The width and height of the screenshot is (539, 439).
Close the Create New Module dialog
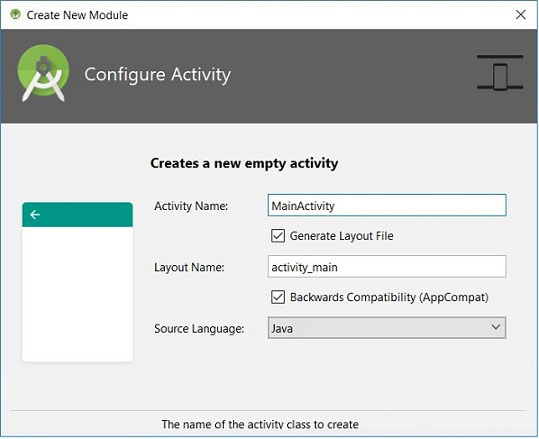(x=520, y=15)
